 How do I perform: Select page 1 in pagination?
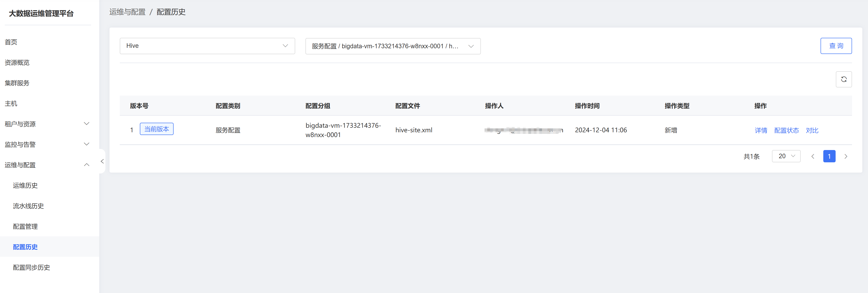(x=829, y=156)
